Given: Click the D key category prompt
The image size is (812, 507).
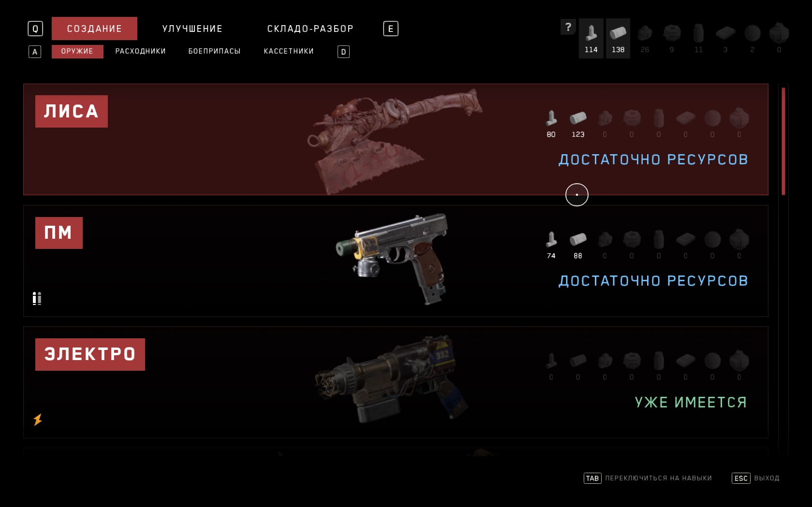Looking at the screenshot, I should tap(343, 52).
